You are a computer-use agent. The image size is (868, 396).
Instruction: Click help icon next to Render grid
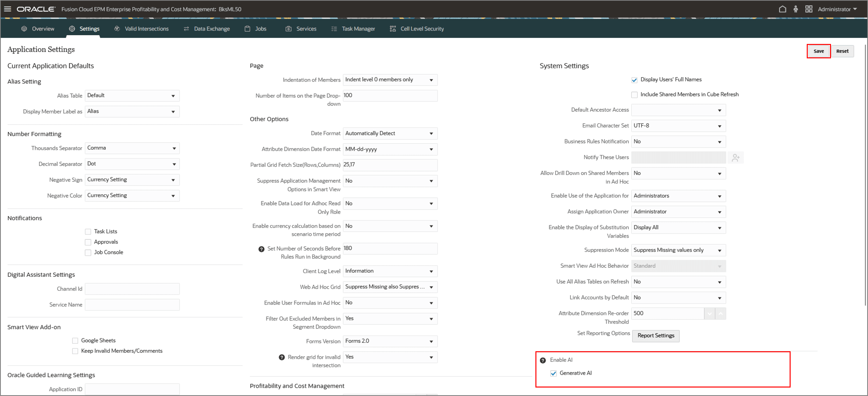pyautogui.click(x=282, y=357)
